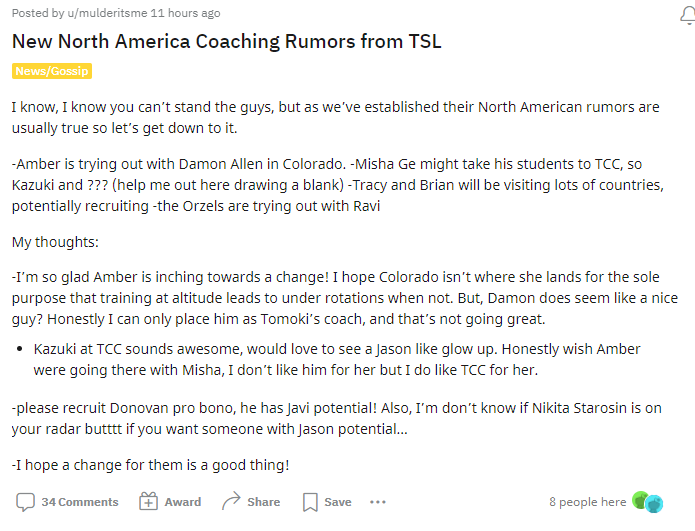Click the "8 people here" indicator
Screen dimensions: 695x531
587,502
